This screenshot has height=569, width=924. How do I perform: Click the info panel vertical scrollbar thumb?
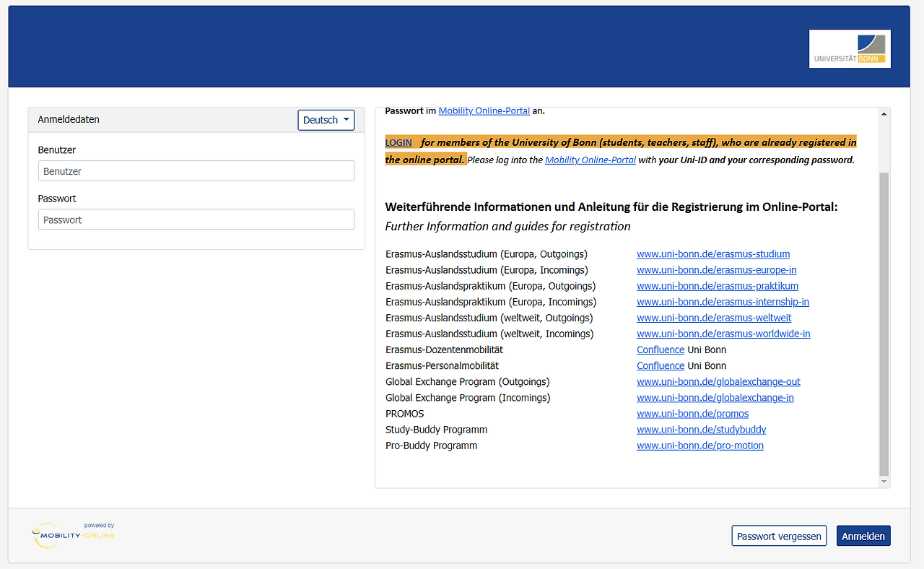coord(884,323)
